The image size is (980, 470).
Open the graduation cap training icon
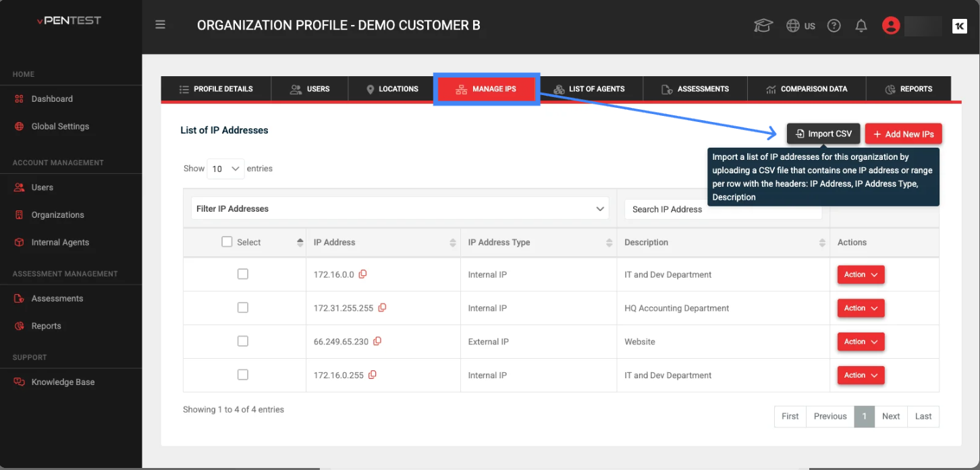click(x=763, y=26)
